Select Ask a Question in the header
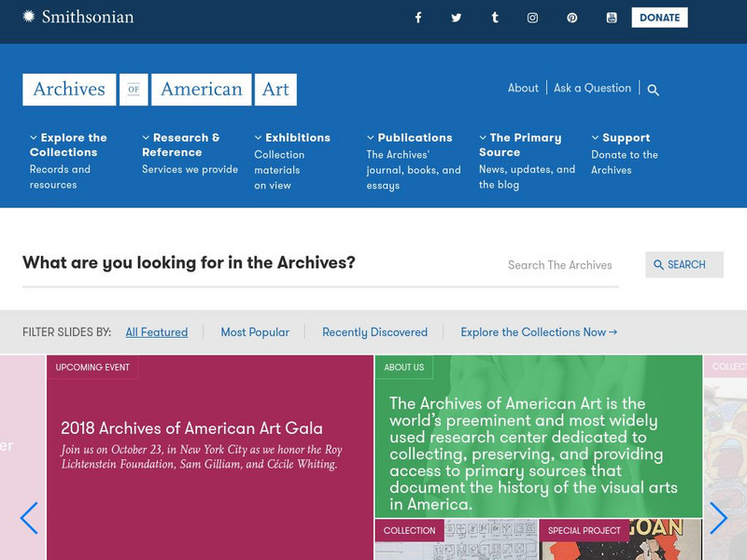This screenshot has width=747, height=560. coord(592,88)
